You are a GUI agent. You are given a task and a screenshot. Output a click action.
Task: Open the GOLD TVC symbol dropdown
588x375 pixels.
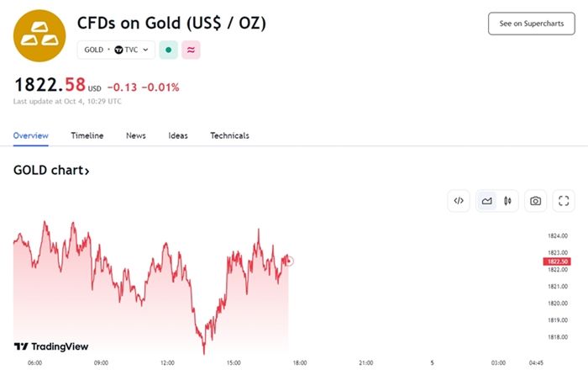coord(116,50)
